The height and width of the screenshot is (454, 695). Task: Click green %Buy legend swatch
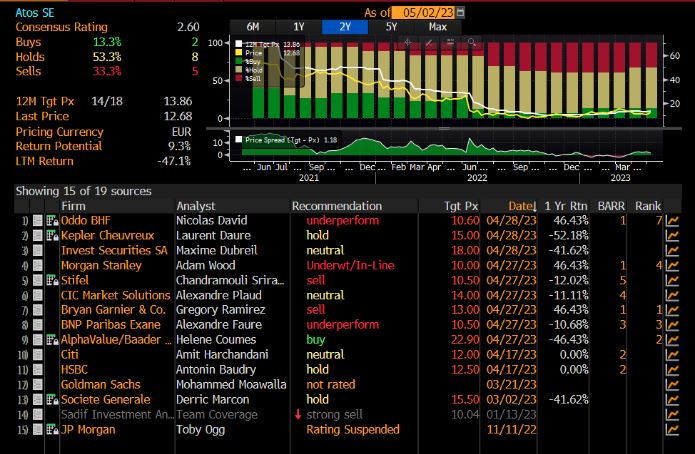(x=239, y=61)
